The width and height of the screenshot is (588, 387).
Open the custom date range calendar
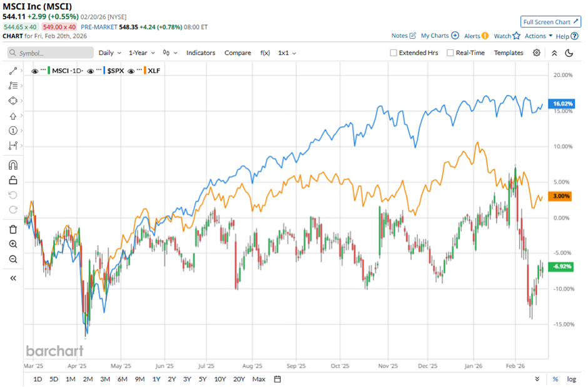pyautogui.click(x=277, y=379)
